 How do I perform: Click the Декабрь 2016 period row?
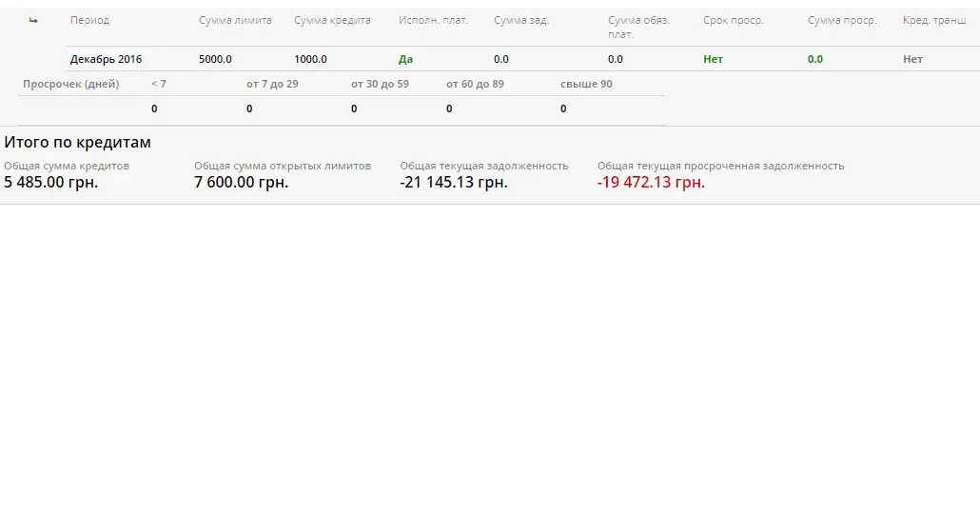pos(106,59)
